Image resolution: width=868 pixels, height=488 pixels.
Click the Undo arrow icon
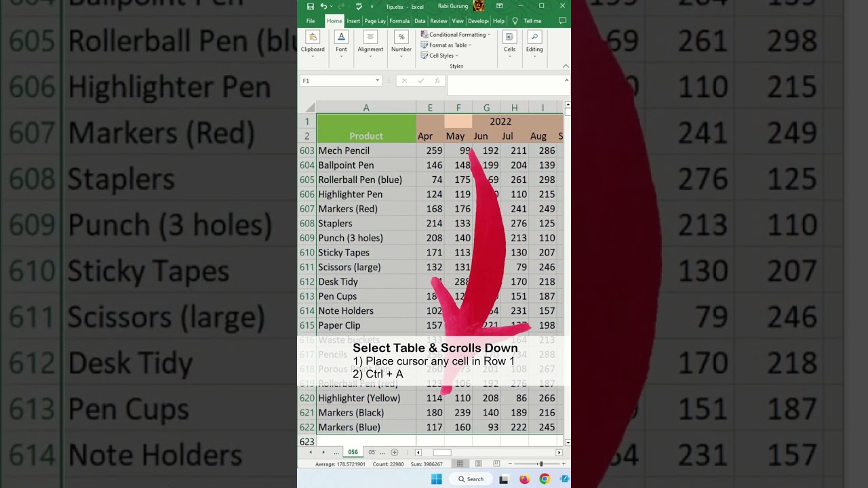(x=323, y=7)
